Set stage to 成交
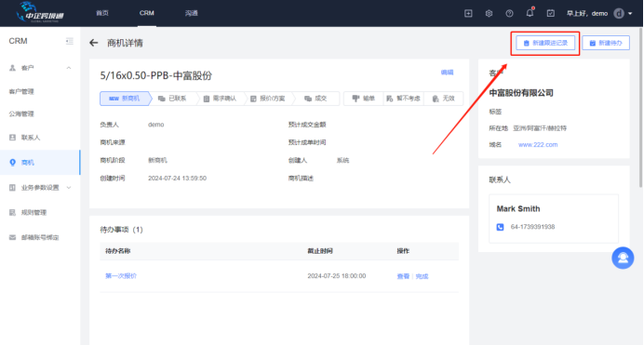This screenshot has width=644, height=345. point(315,99)
